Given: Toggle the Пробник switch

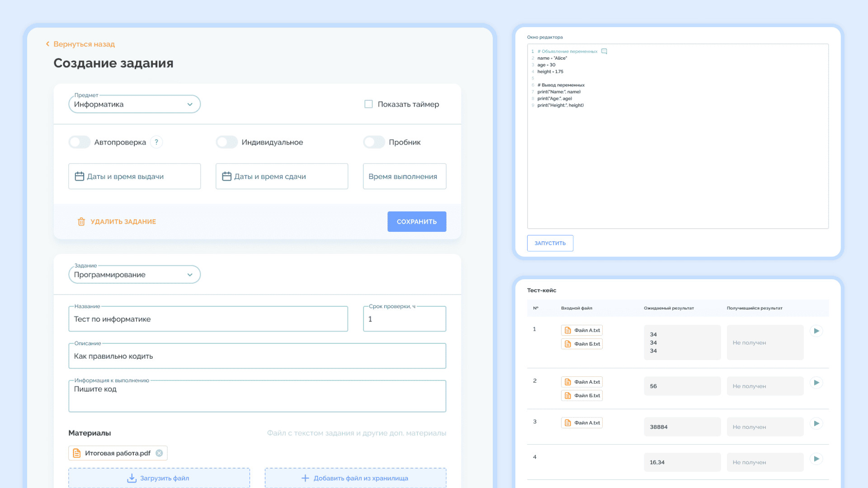Looking at the screenshot, I should 374,142.
